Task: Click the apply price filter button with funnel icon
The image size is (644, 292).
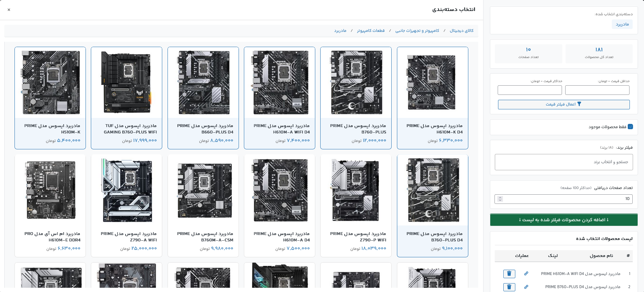Action: click(x=564, y=104)
